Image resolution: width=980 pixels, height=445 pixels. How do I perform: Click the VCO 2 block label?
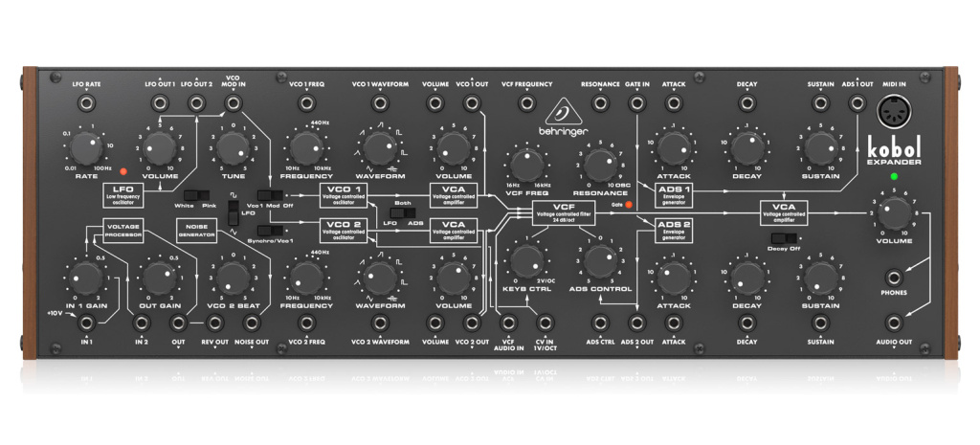(344, 232)
